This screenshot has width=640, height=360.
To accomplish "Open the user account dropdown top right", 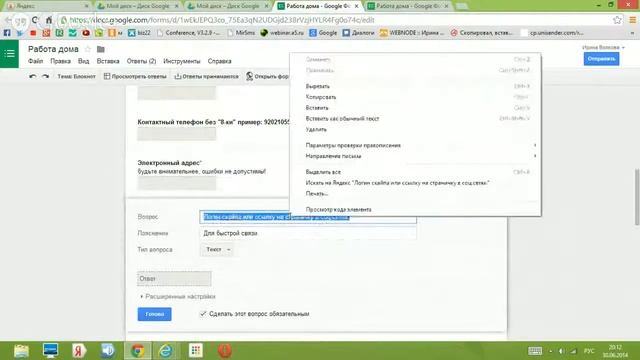I will 603,47.
